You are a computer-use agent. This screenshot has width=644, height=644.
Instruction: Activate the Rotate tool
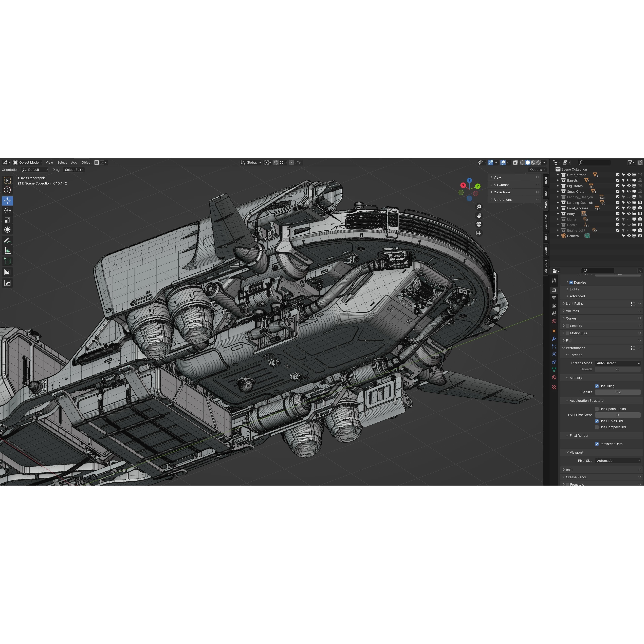point(7,210)
